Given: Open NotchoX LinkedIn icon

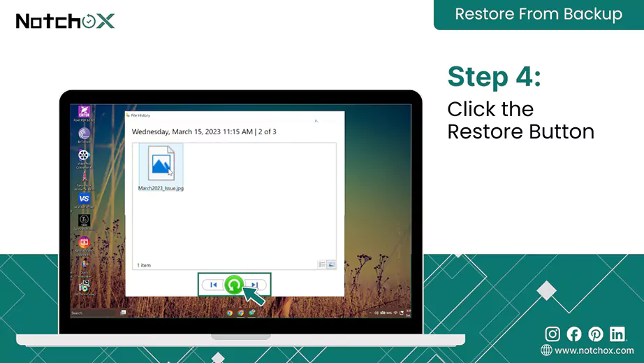Looking at the screenshot, I should click(x=617, y=334).
